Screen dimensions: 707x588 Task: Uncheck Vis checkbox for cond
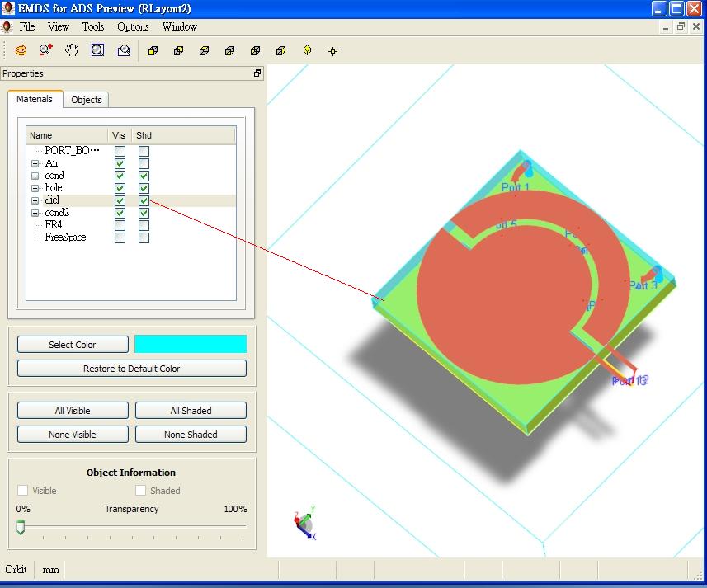click(120, 176)
